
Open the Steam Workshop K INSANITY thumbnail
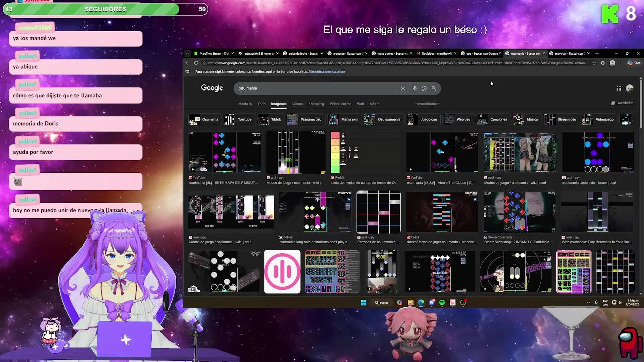point(520,212)
